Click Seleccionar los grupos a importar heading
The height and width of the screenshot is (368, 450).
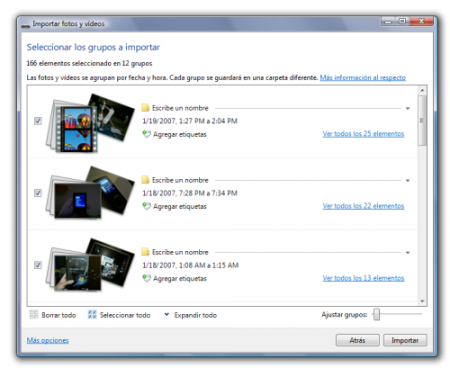pos(93,47)
